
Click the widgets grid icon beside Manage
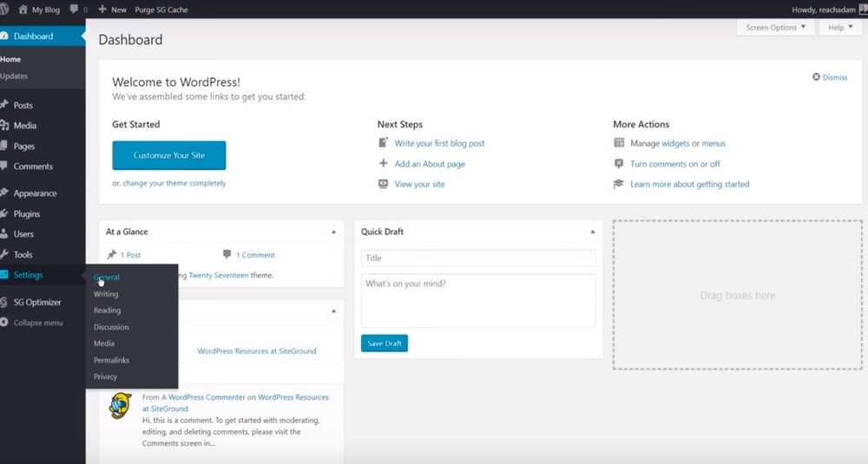619,143
